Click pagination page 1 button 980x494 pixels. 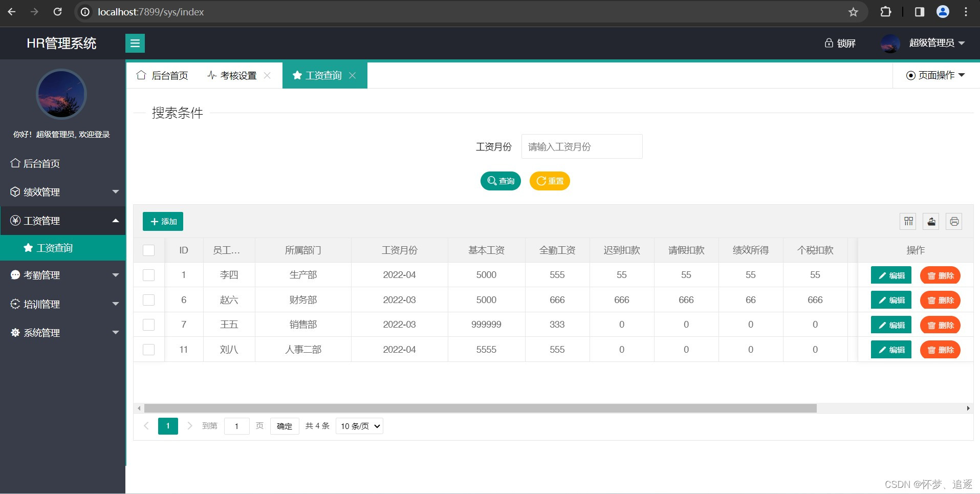[x=168, y=426]
